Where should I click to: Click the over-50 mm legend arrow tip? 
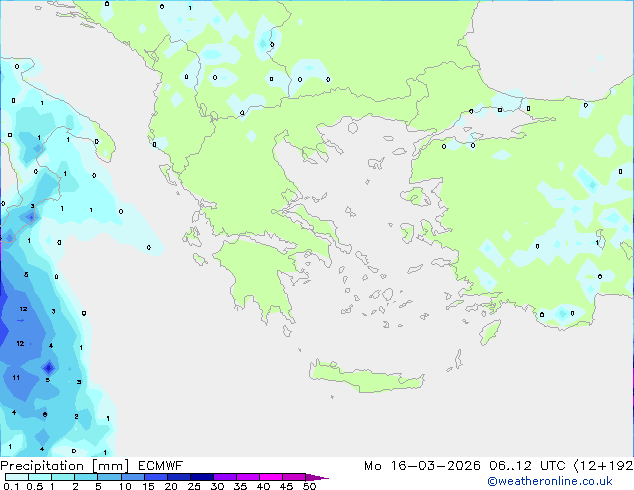pyautogui.click(x=317, y=477)
